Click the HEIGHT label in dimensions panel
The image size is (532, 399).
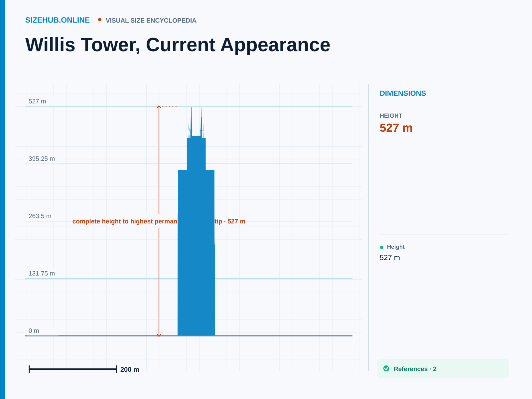[x=391, y=116]
